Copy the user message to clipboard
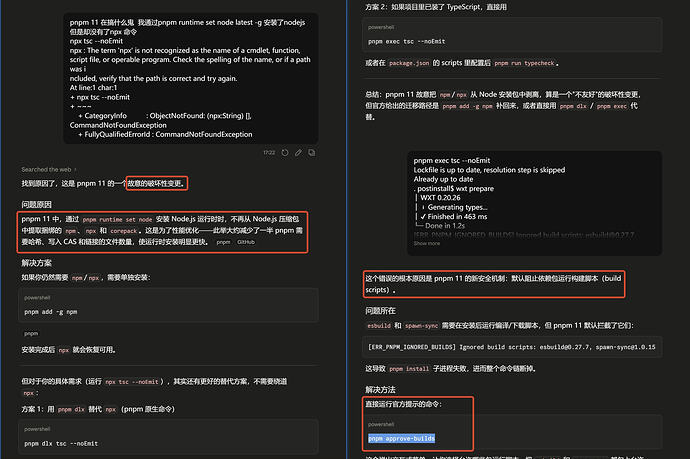The height and width of the screenshot is (459, 690). pyautogui.click(x=312, y=153)
